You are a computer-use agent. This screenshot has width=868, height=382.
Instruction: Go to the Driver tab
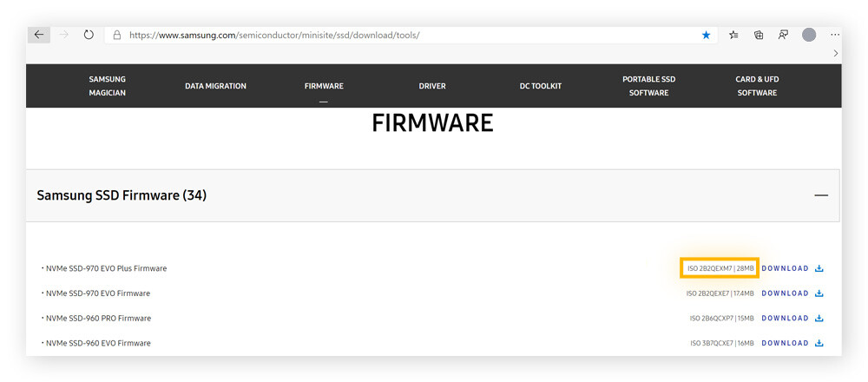[x=432, y=86]
